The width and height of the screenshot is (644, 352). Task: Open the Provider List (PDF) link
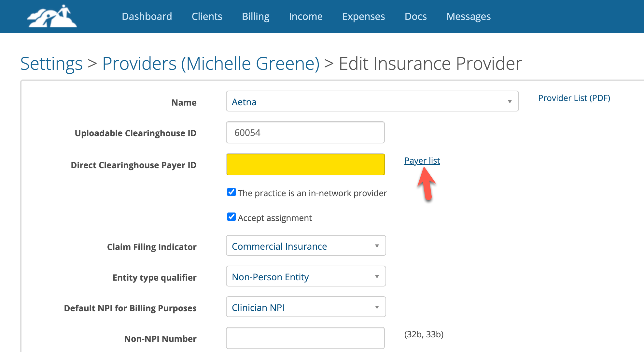574,98
